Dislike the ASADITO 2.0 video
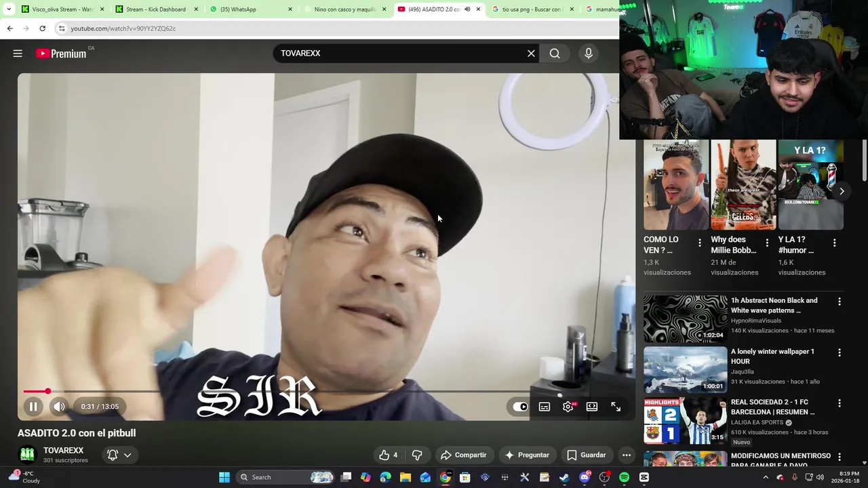868x488 pixels. pos(417,455)
